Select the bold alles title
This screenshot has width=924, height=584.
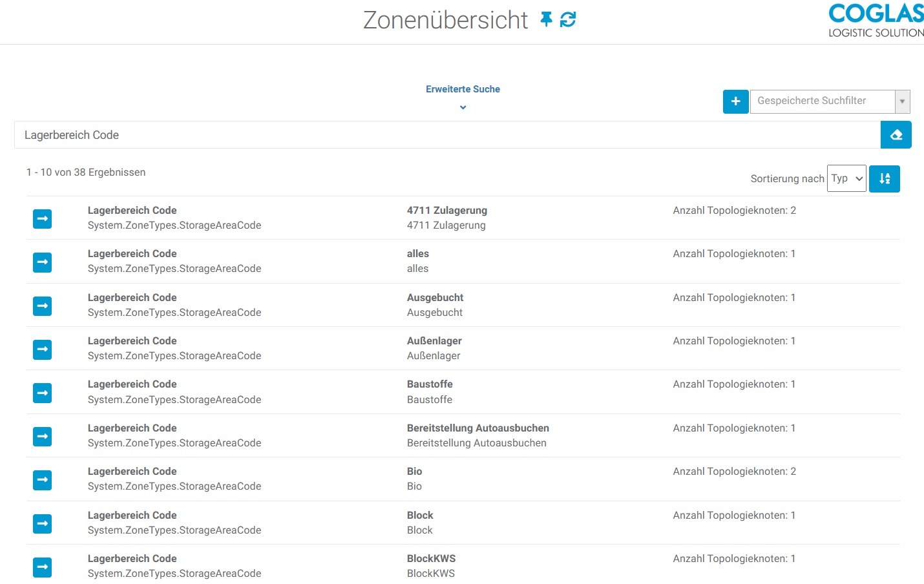418,254
